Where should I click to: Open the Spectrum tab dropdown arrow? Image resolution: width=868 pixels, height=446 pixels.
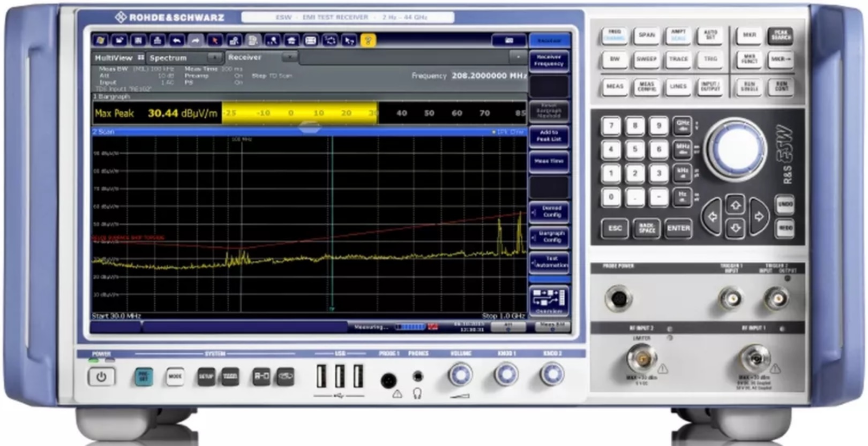point(214,57)
